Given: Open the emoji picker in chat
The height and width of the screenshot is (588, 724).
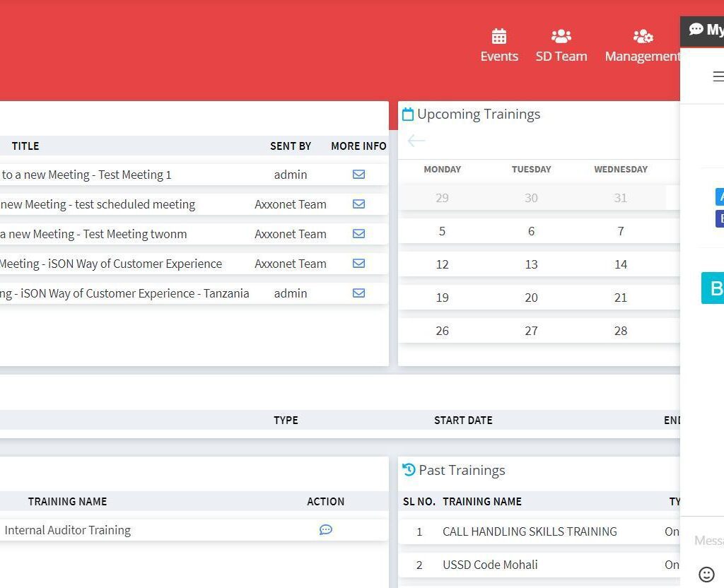Looking at the screenshot, I should pos(706,574).
